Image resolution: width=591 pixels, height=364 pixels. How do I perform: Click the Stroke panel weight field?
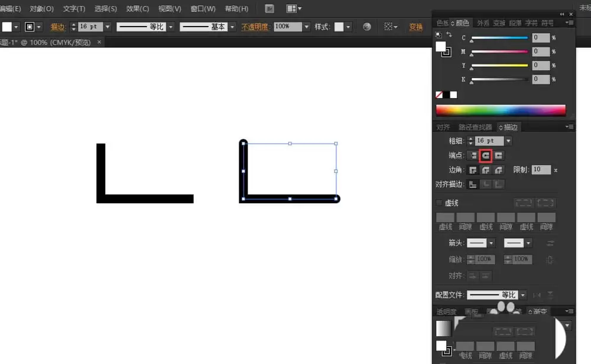point(489,141)
